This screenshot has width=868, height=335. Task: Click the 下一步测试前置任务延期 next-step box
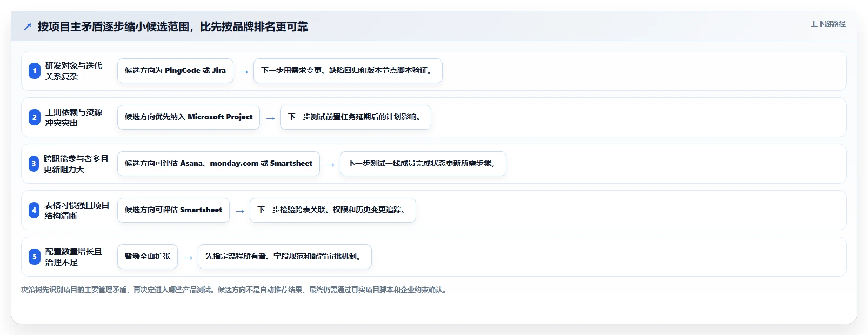pyautogui.click(x=356, y=117)
